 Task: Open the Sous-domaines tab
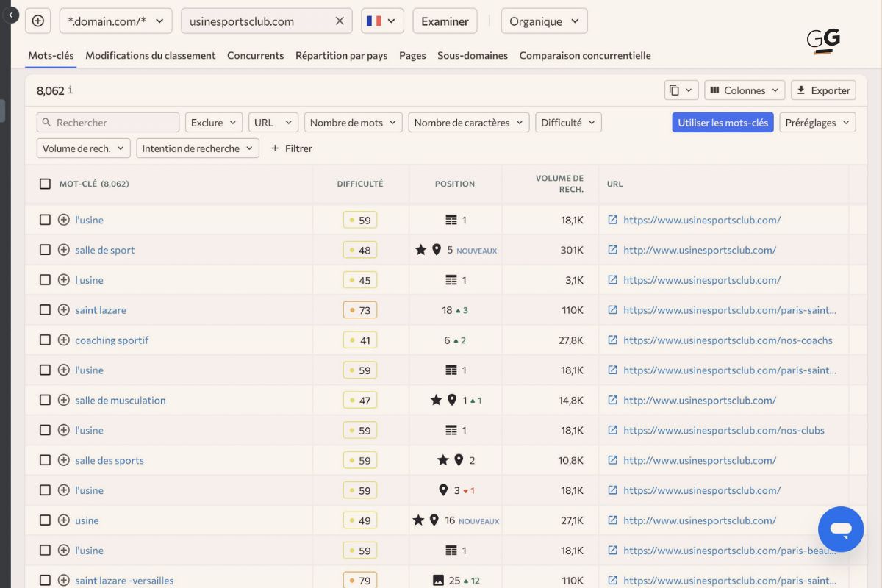pos(472,55)
